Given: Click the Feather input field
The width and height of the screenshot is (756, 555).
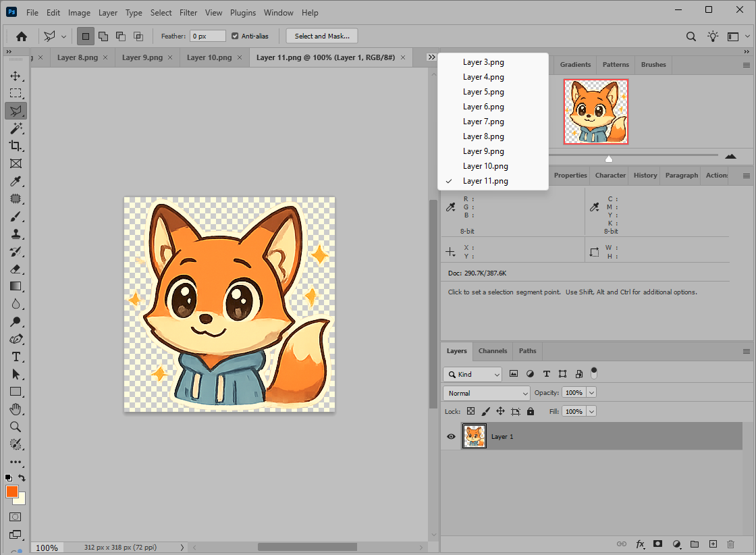Looking at the screenshot, I should point(207,36).
